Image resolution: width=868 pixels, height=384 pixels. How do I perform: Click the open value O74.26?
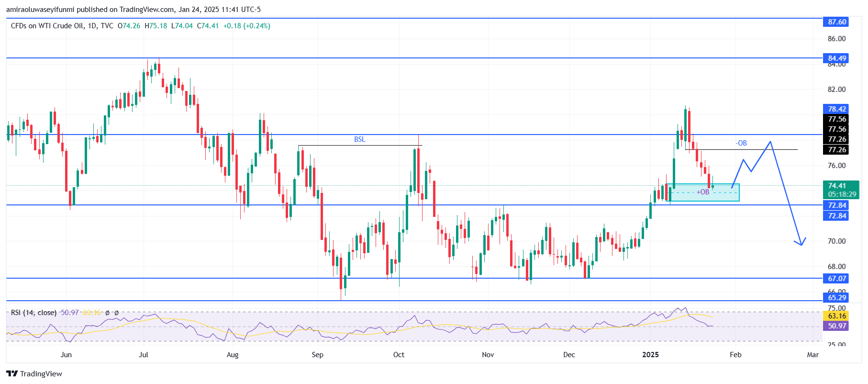coord(129,26)
